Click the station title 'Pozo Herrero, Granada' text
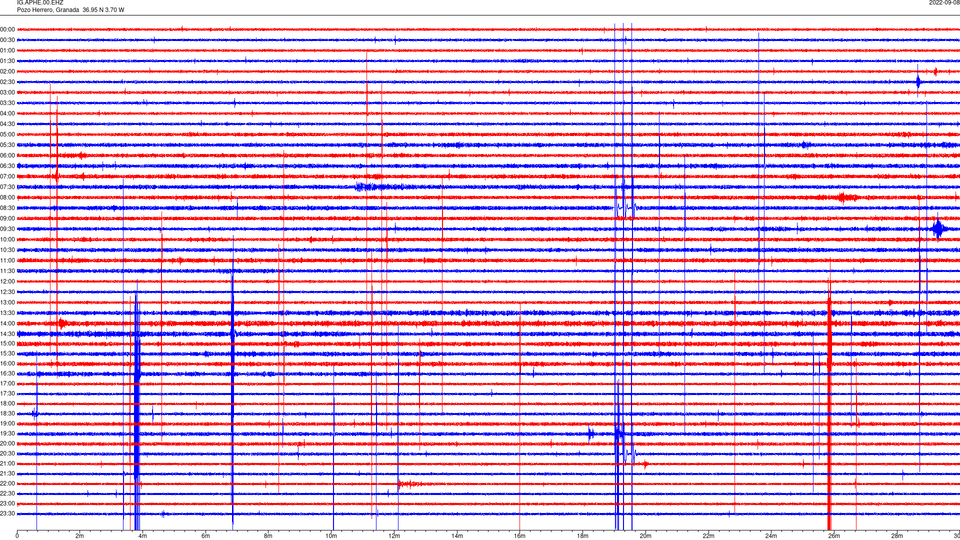 48,10
